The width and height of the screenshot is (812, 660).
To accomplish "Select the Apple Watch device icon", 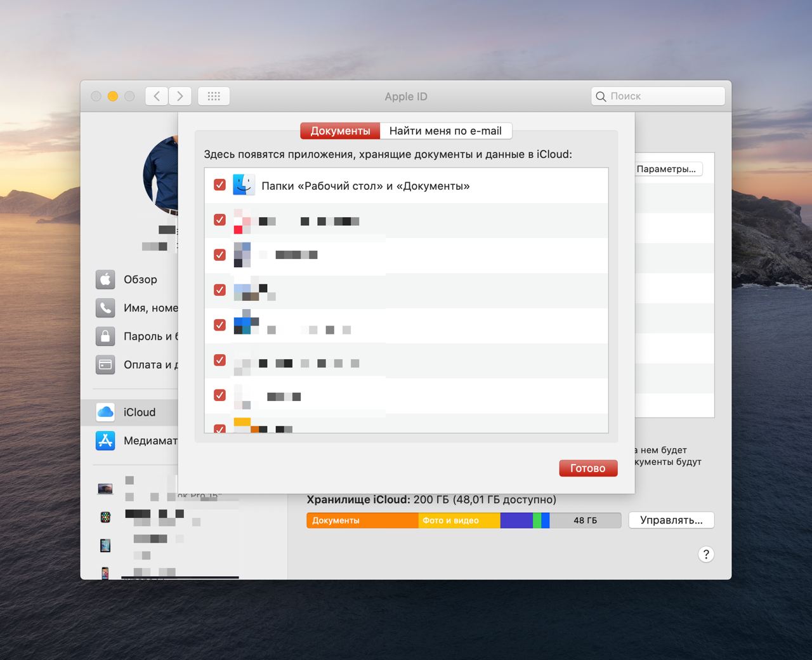I will coord(105,517).
